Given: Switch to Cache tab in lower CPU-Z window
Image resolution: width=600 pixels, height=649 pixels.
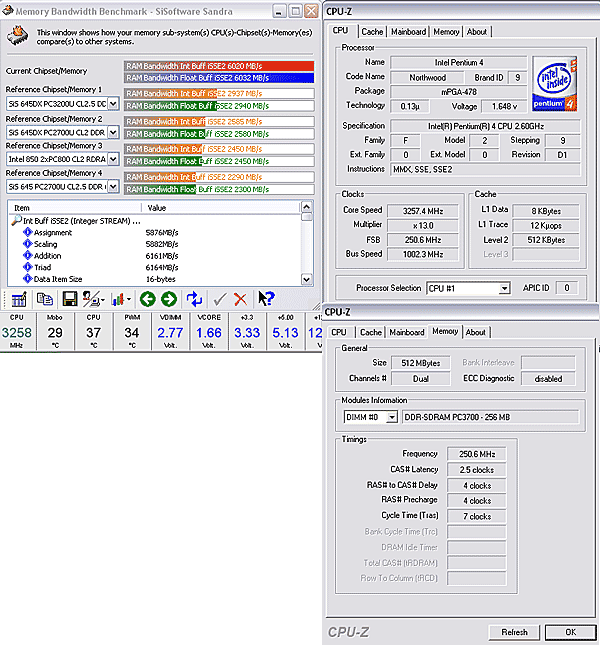Looking at the screenshot, I should [x=371, y=332].
